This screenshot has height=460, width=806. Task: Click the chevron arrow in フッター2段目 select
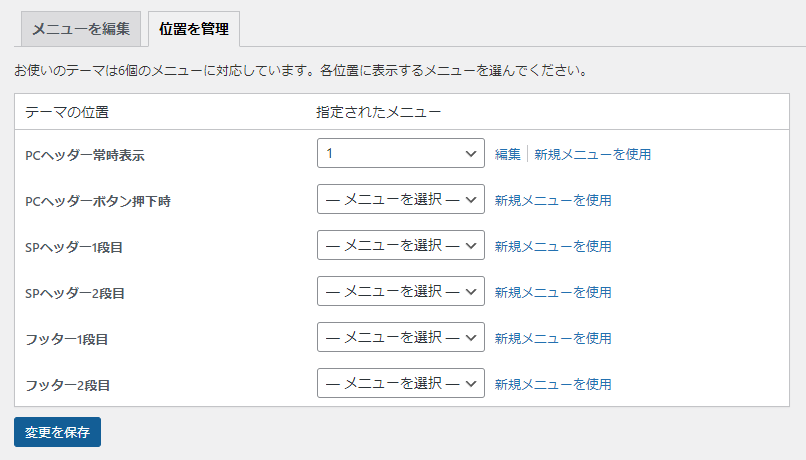click(x=470, y=383)
